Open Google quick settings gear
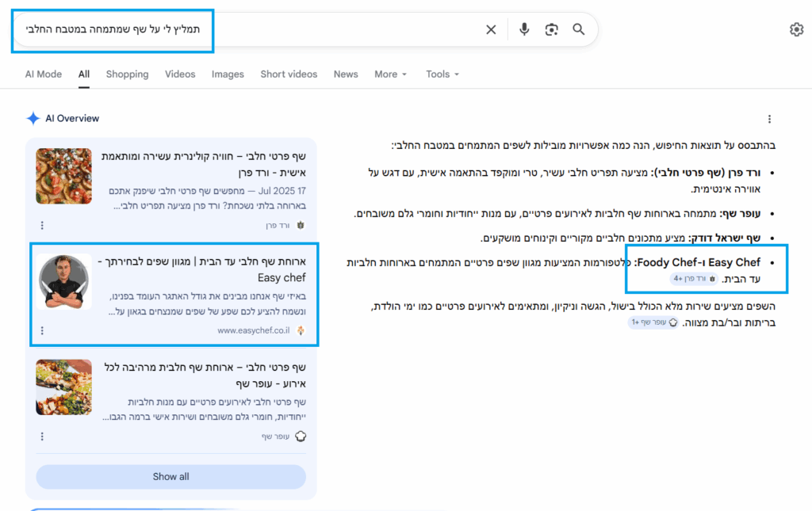 coord(796,29)
